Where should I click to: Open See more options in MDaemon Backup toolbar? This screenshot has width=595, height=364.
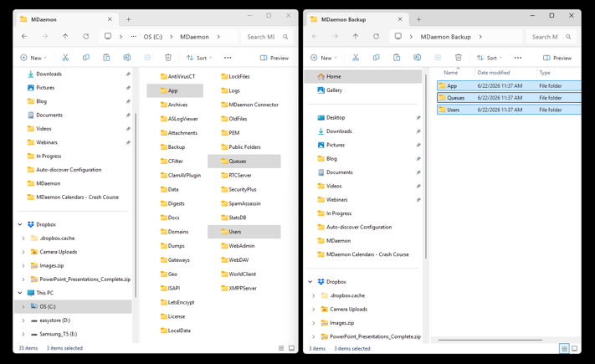(518, 58)
